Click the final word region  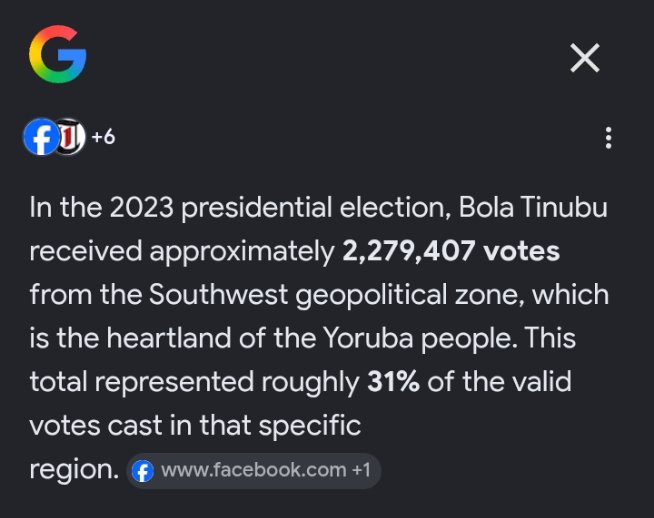click(x=71, y=471)
